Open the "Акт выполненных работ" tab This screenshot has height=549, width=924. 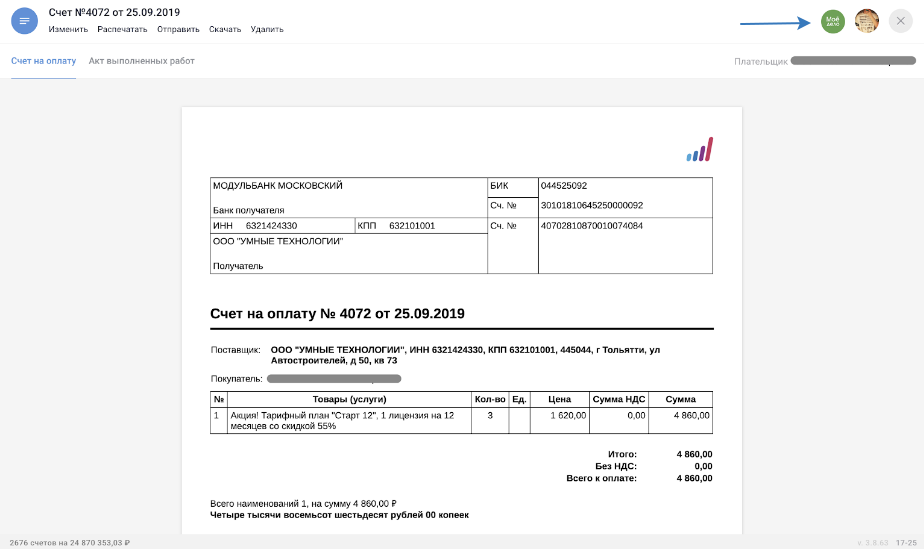click(x=141, y=61)
